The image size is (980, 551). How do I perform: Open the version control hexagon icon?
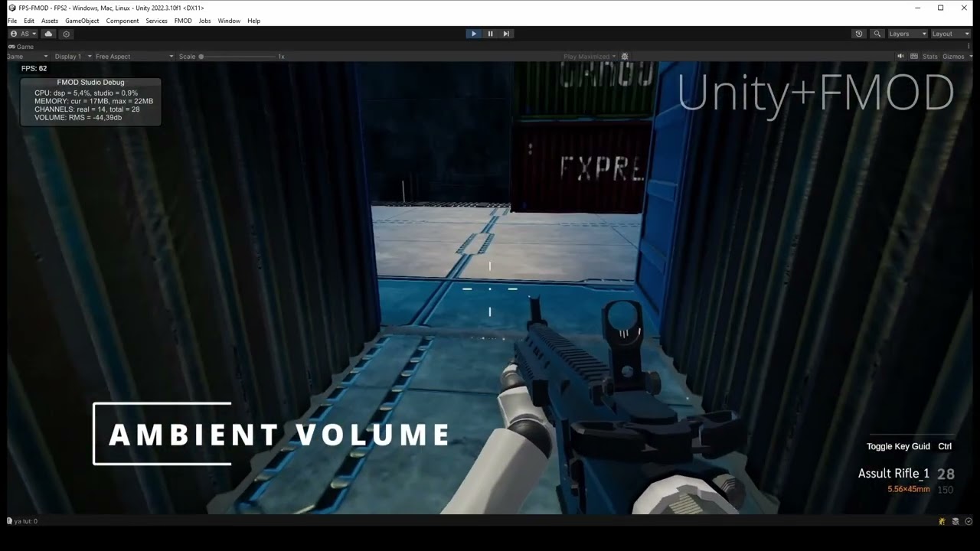click(x=67, y=34)
